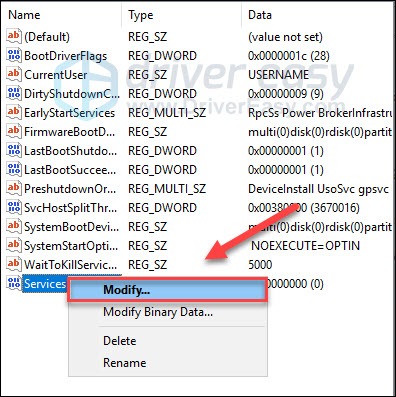Click the DeviceInstall UsoSvc gpsvc data cell
This screenshot has height=397, width=396.
click(318, 189)
